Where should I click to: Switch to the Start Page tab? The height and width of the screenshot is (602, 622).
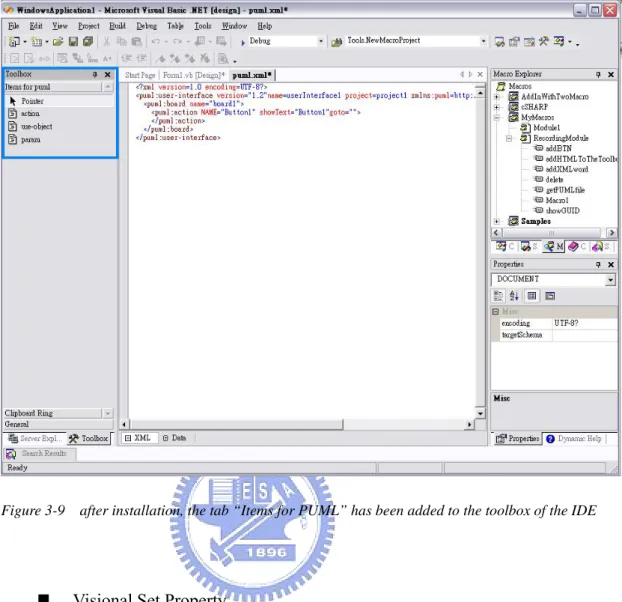tap(140, 75)
